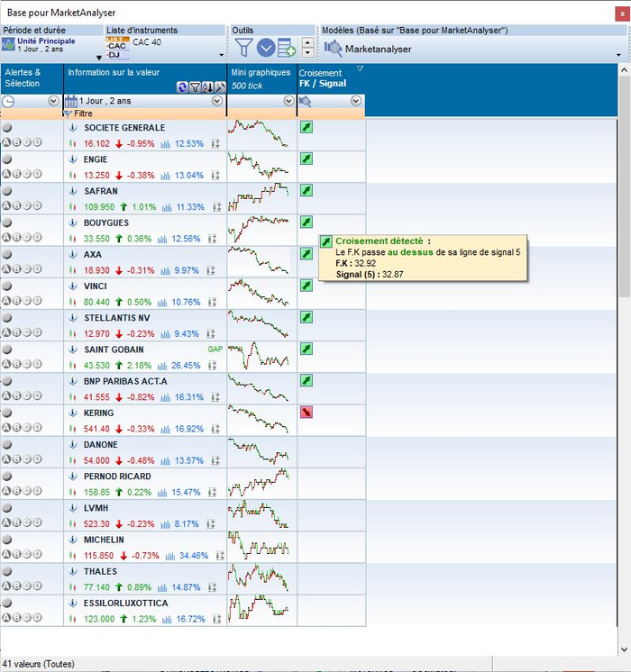Image resolution: width=631 pixels, height=672 pixels.
Task: Open the filter funnel tool in Outils
Action: pos(243,48)
